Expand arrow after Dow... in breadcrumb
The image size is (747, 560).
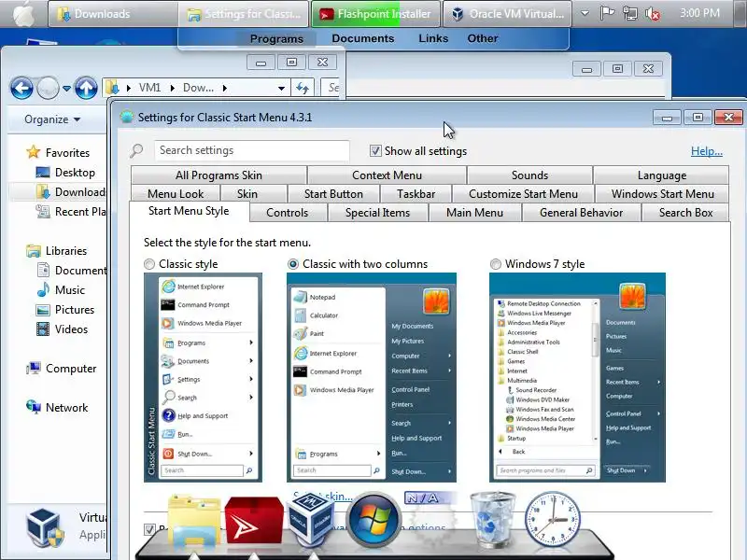pos(224,88)
